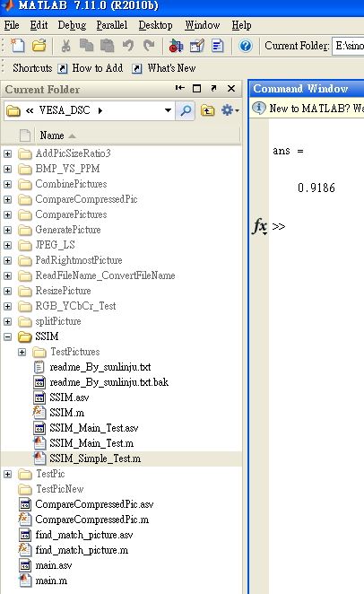The width and height of the screenshot is (364, 594).
Task: Go up one folder level icon
Action: [x=207, y=110]
